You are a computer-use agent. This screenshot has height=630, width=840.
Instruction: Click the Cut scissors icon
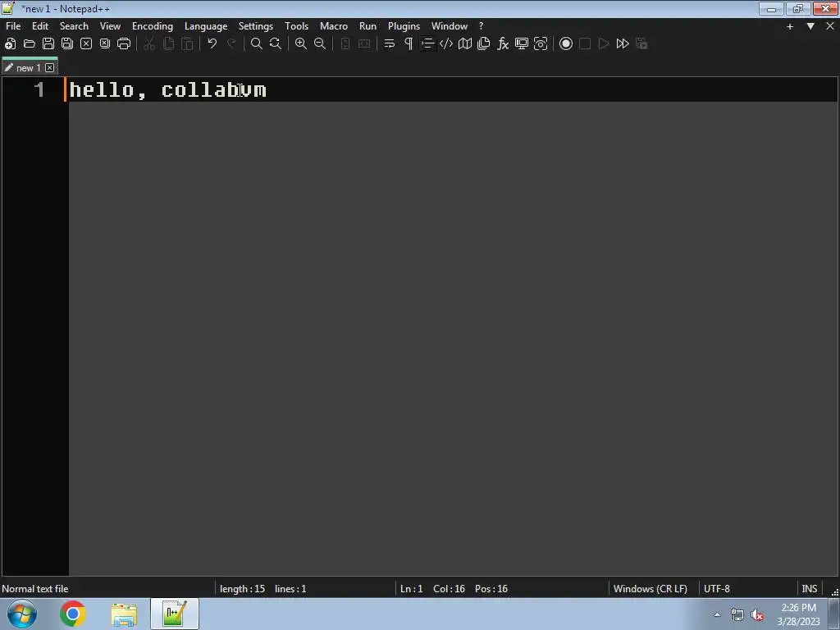pyautogui.click(x=149, y=44)
